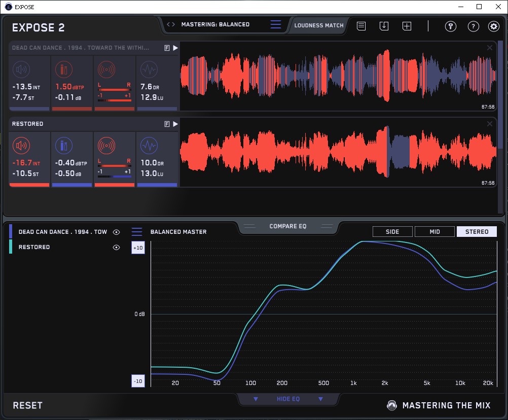Image resolution: width=508 pixels, height=420 pixels.
Task: Click the Reset button
Action: (27, 405)
